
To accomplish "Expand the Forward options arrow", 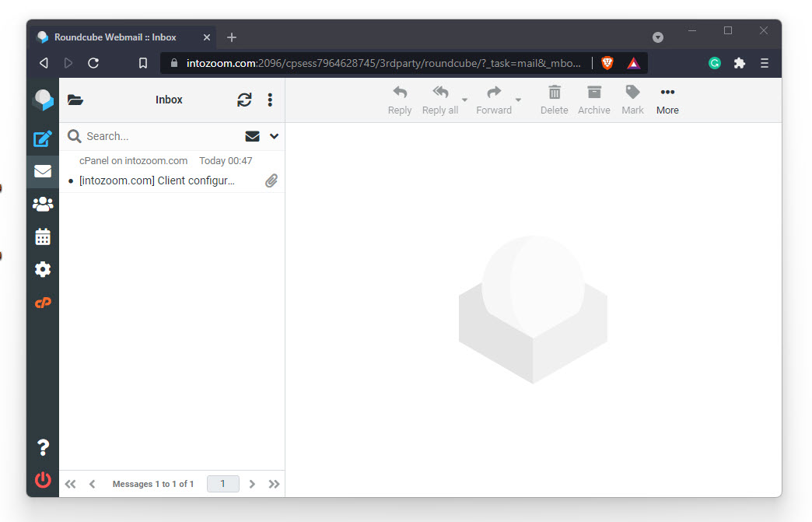I will click(x=518, y=100).
